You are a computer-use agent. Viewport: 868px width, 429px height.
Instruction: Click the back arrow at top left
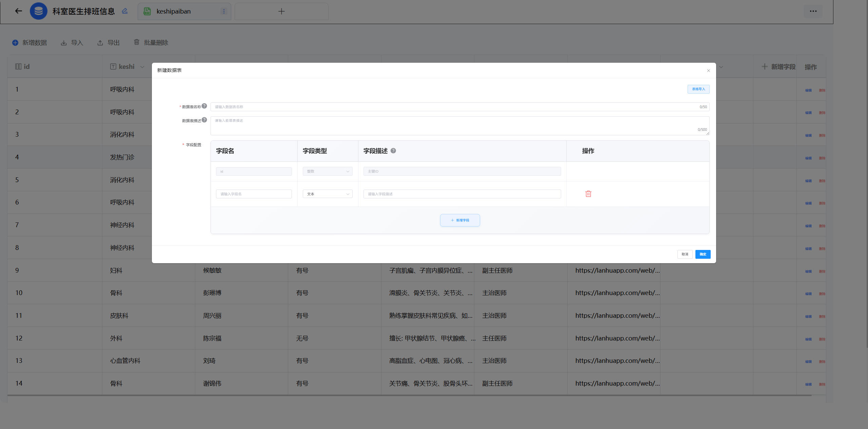(19, 11)
